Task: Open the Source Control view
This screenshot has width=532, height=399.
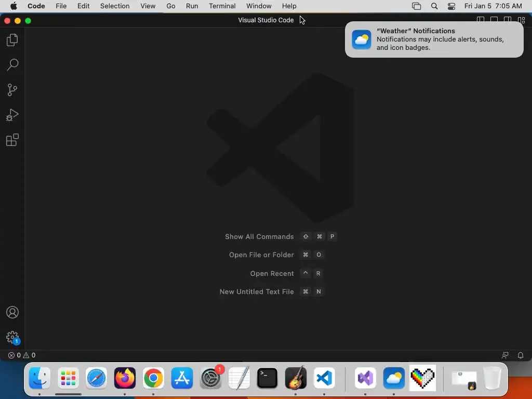Action: tap(12, 90)
